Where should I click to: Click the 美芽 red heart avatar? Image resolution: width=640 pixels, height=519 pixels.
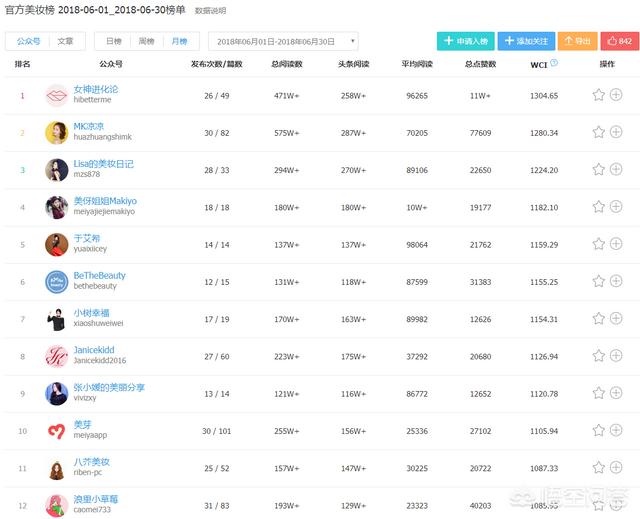56,431
